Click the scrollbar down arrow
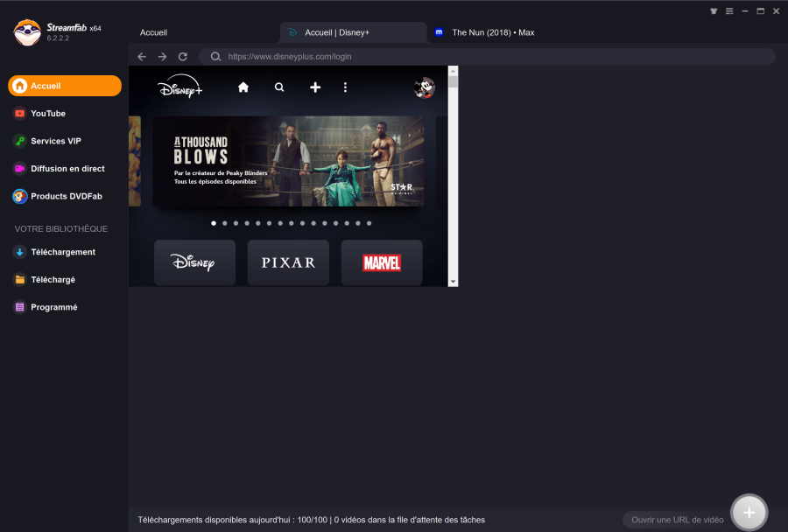This screenshot has height=532, width=788. pyautogui.click(x=453, y=282)
